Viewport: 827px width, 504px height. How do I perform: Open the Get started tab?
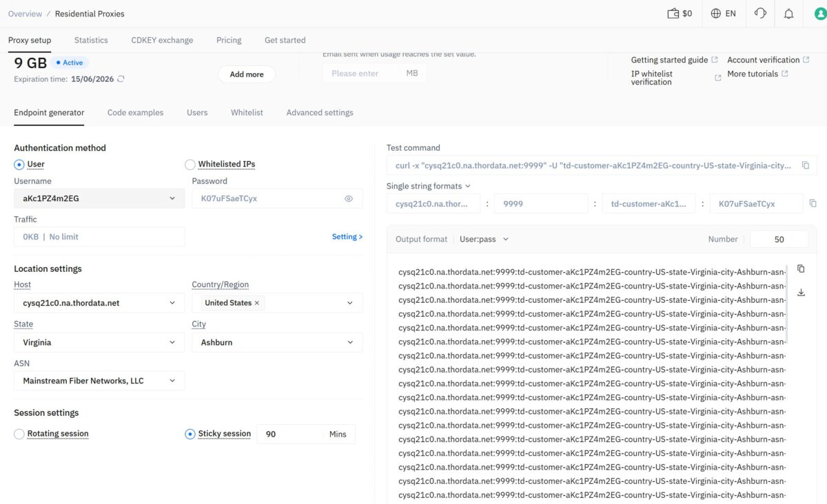pos(285,40)
